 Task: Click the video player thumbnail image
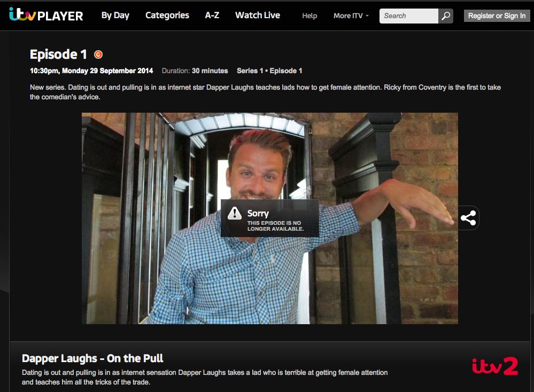click(270, 218)
